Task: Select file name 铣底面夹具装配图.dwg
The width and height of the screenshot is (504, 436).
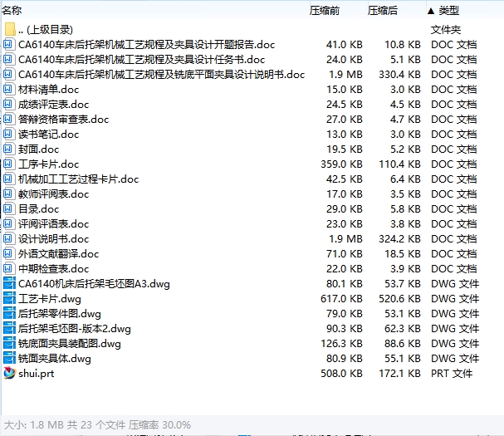Action: point(70,344)
